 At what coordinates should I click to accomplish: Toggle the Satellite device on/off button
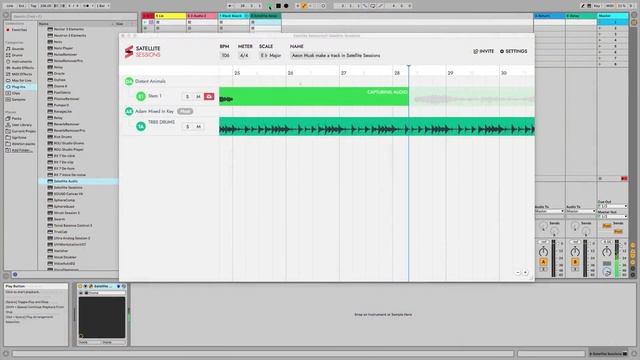80,287
